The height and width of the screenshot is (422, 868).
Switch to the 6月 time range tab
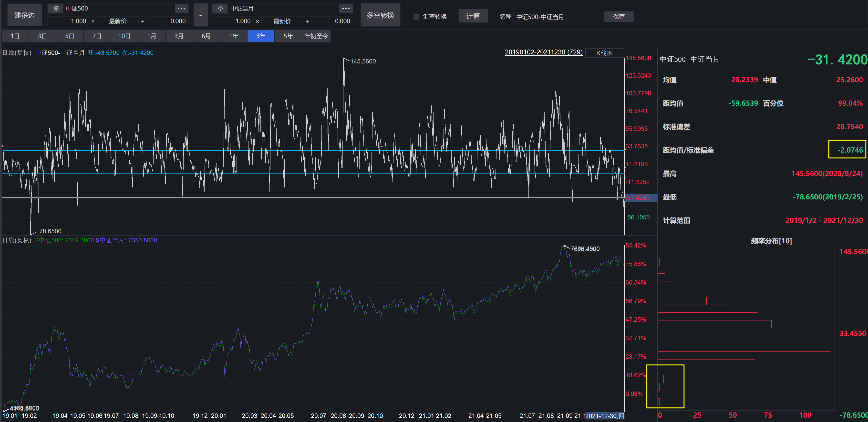click(x=206, y=36)
